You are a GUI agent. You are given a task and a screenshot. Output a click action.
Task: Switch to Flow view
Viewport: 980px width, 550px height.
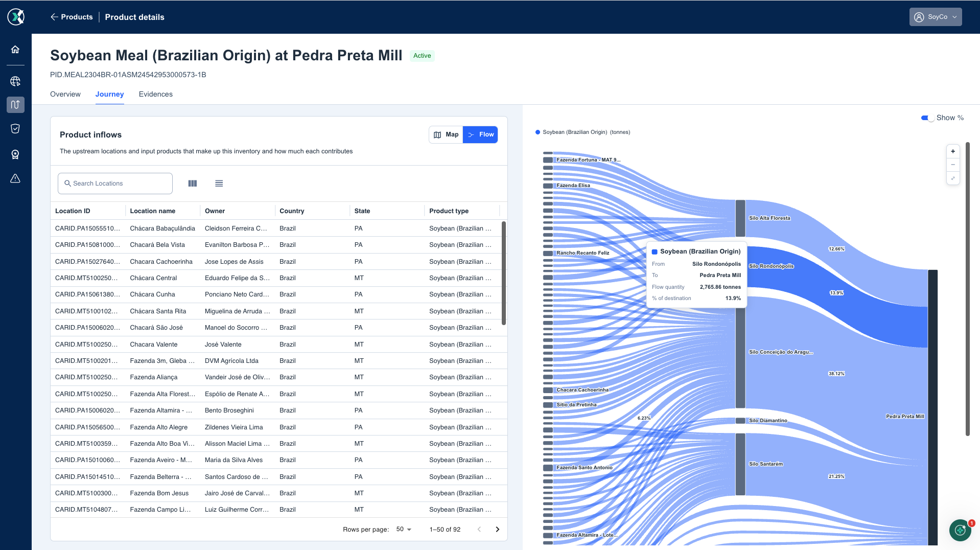point(480,134)
